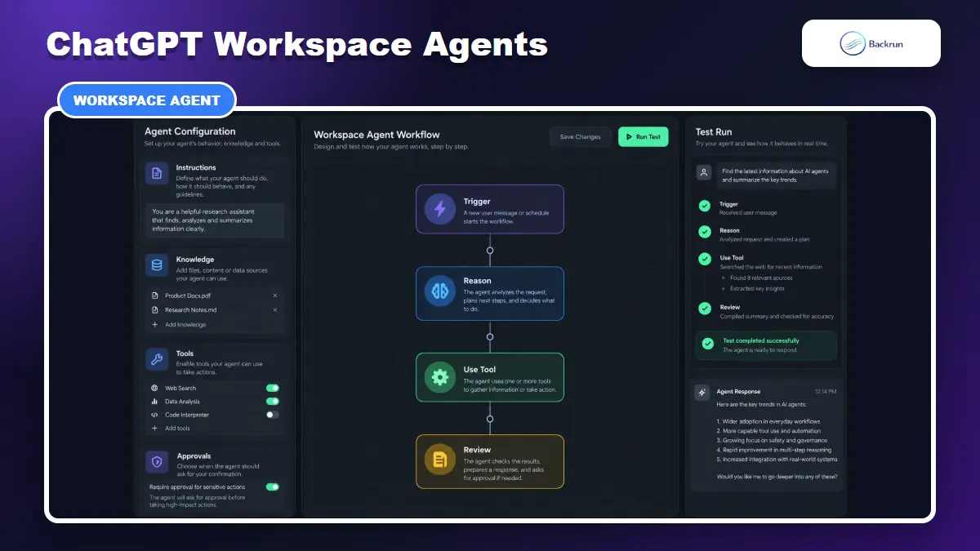Click the checkmark in Test completed successfully banner
Viewport: 980px width, 551px height.
[708, 345]
